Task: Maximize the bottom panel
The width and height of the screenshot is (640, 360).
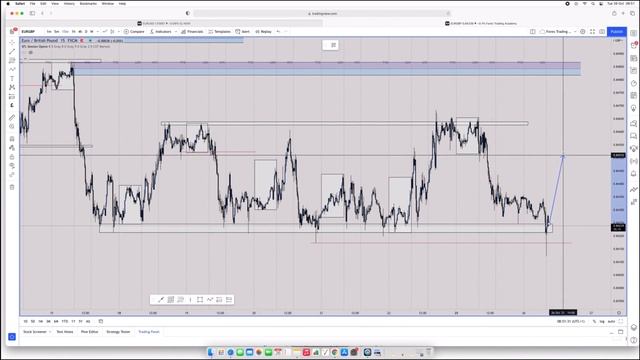Action: [x=621, y=332]
